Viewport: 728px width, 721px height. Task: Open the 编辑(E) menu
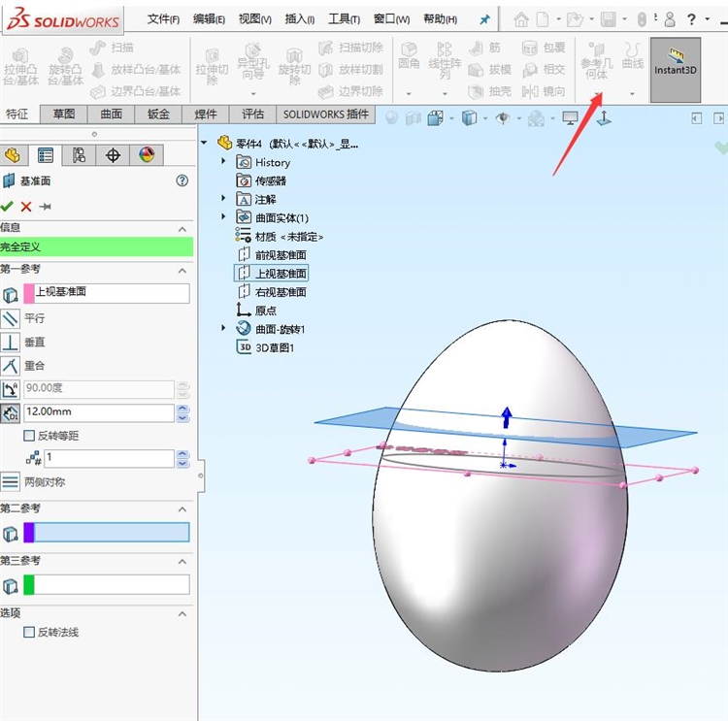(209, 19)
